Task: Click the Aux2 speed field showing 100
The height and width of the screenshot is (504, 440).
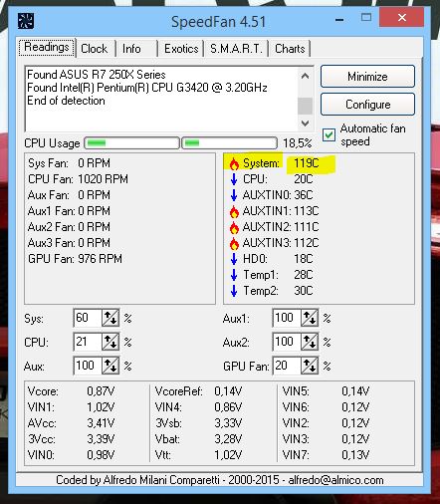Action: pyautogui.click(x=287, y=342)
